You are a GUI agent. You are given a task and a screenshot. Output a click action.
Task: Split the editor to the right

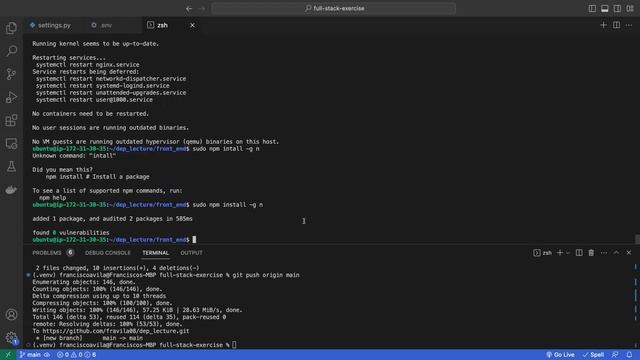click(x=616, y=25)
